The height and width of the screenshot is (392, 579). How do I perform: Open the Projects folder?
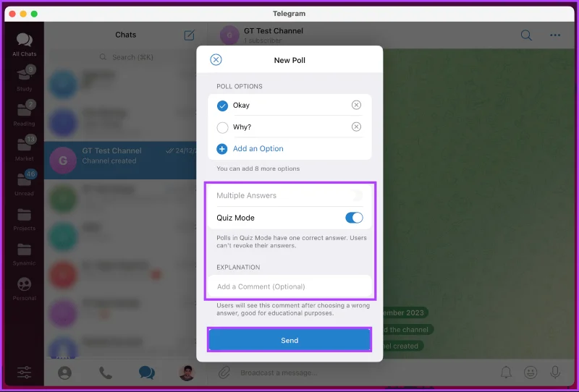click(25, 219)
